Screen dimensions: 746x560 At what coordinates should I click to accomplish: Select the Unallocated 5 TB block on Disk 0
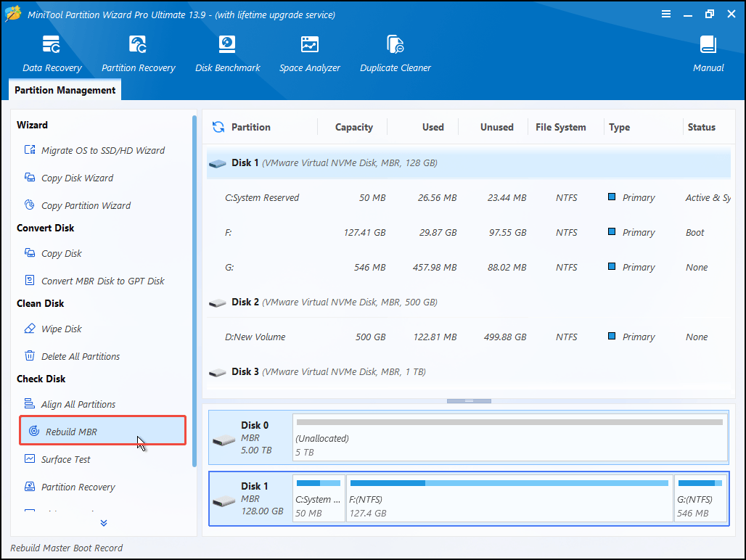[510, 437]
